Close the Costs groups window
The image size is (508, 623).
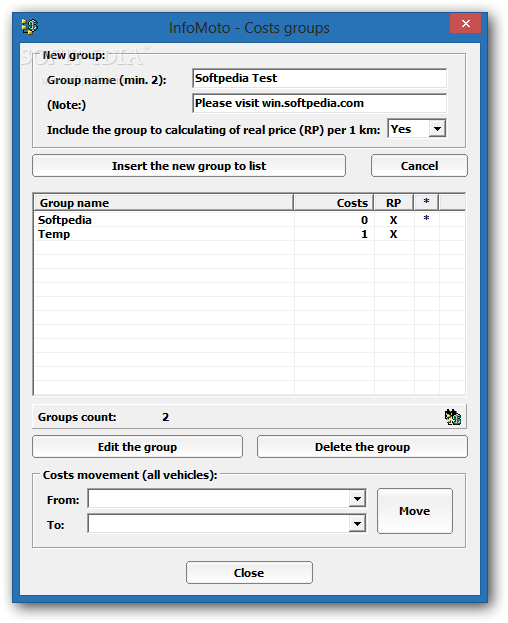point(466,23)
